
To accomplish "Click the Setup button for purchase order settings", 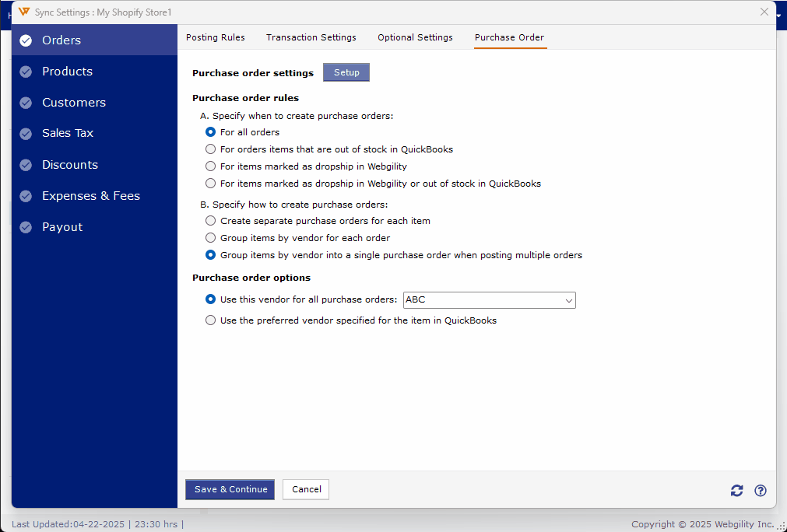I will (x=346, y=72).
